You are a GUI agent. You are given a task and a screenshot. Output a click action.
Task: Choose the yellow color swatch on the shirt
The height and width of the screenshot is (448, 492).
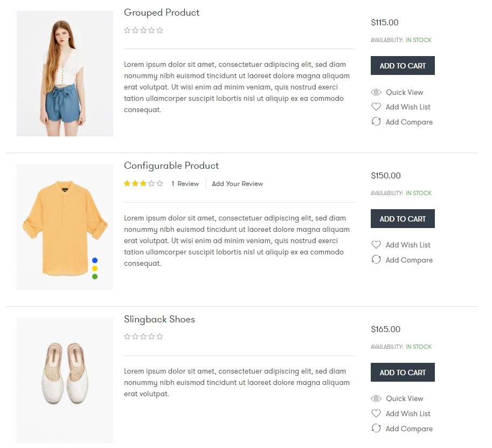[95, 268]
